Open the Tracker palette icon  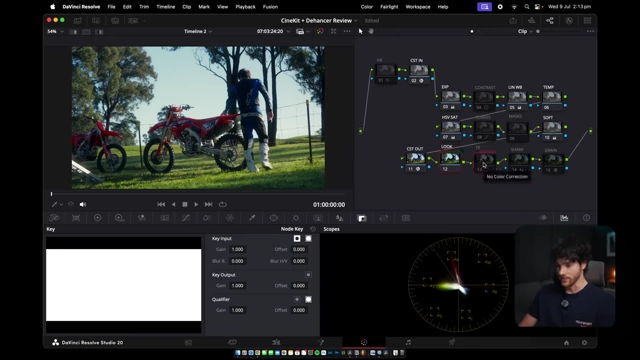(x=296, y=218)
